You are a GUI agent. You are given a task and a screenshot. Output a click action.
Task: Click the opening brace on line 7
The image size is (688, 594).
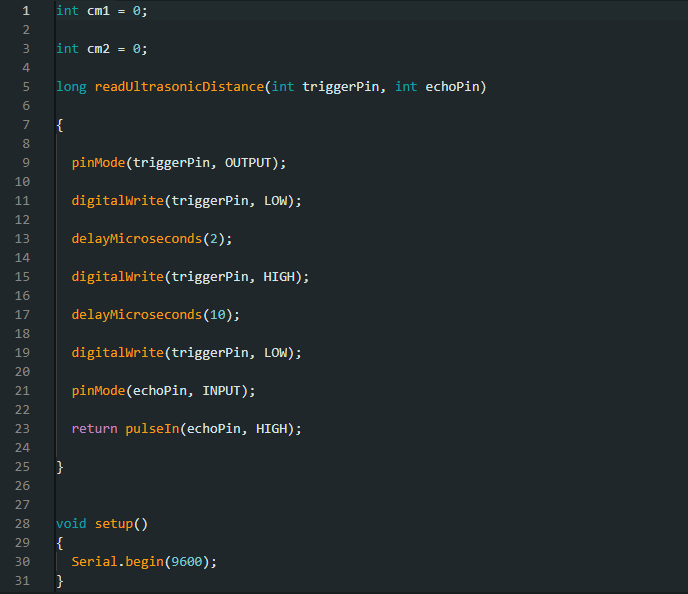pyautogui.click(x=60, y=125)
